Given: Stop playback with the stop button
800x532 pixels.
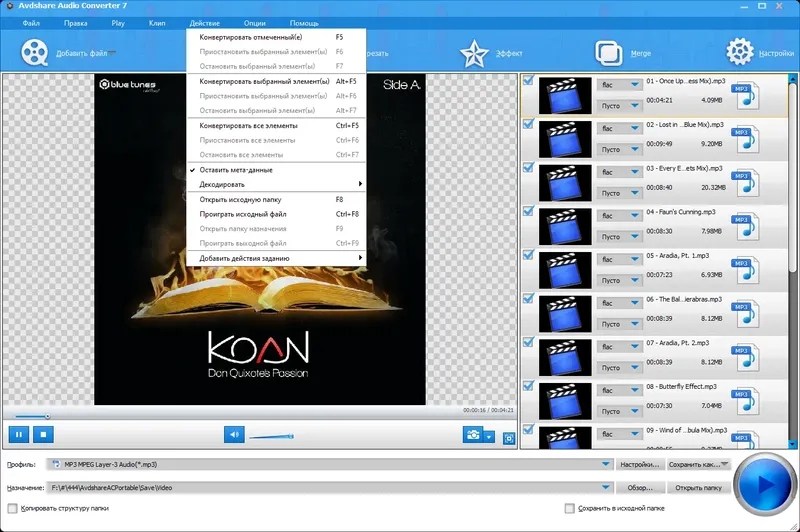Looking at the screenshot, I should click(x=43, y=435).
